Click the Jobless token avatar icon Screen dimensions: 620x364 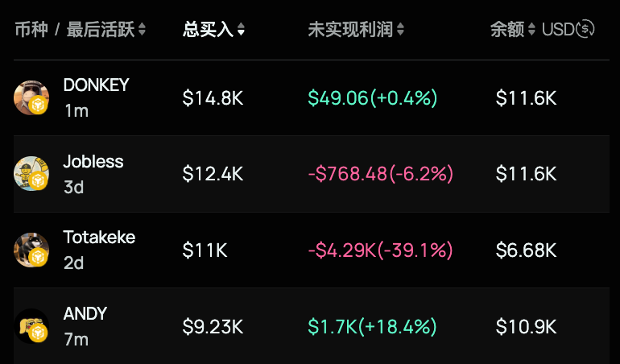pos(31,174)
